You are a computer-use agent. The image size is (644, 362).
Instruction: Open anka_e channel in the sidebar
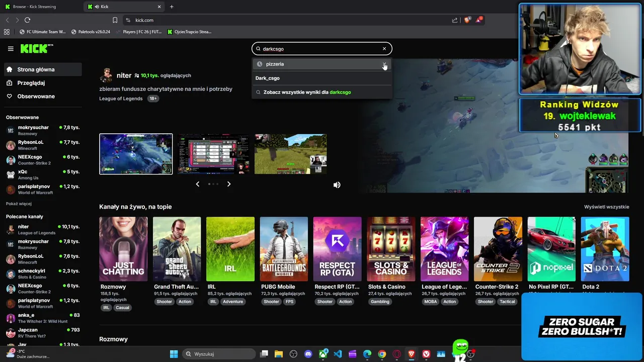[42, 318]
